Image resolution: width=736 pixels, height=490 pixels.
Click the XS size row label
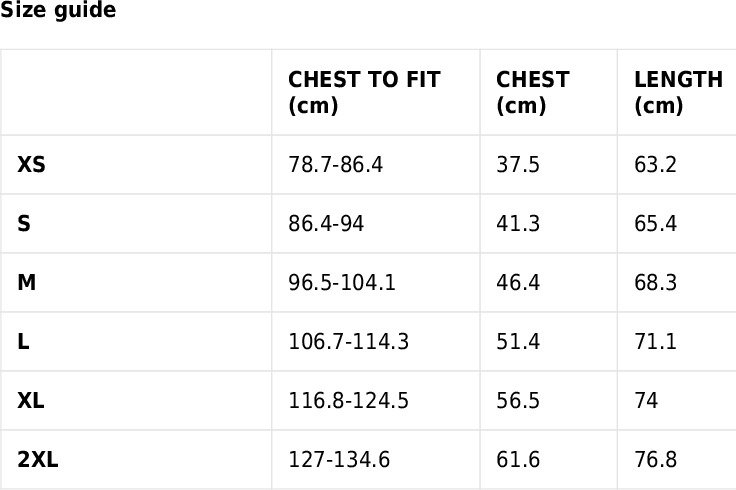(x=31, y=165)
